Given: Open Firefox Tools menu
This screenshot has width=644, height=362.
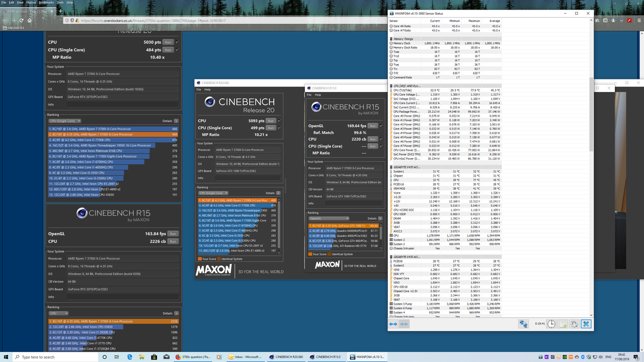Looking at the screenshot, I should (60, 3).
